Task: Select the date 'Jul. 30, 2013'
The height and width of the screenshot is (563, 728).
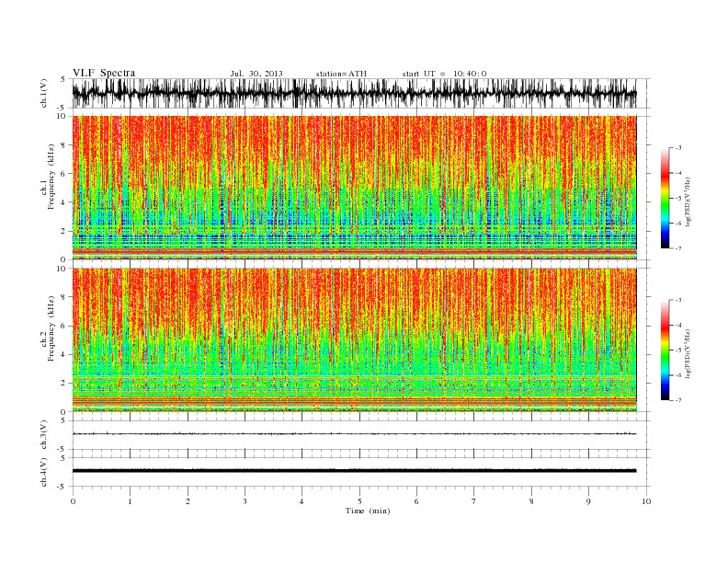Action: pos(256,74)
